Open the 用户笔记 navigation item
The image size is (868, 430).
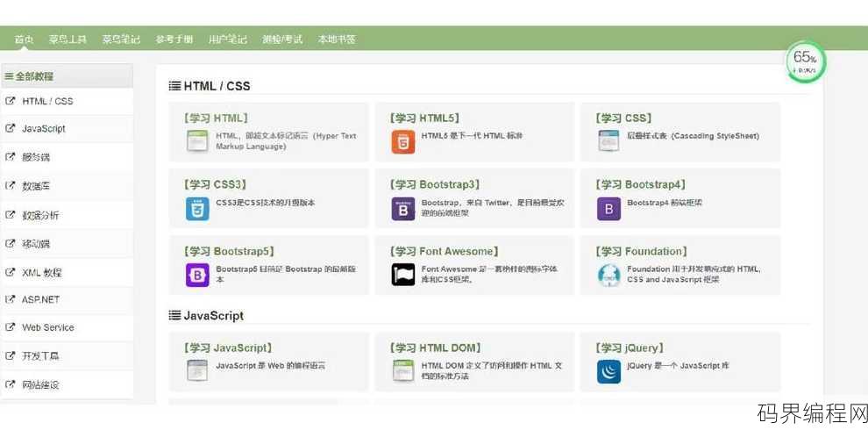(227, 39)
